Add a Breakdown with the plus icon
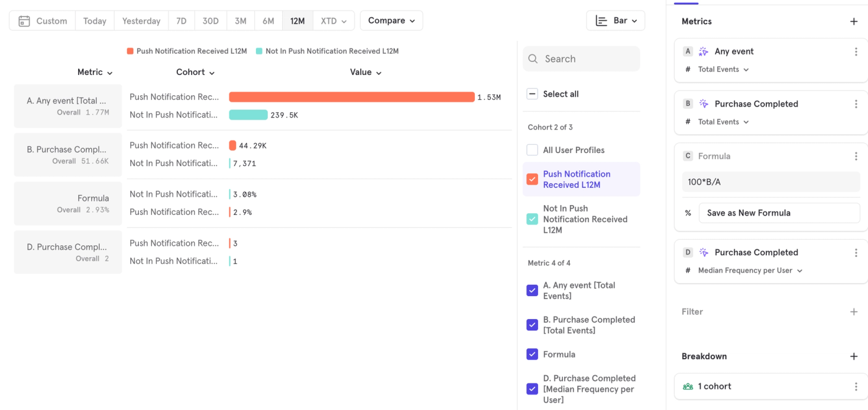The width and height of the screenshot is (868, 410). tap(854, 356)
